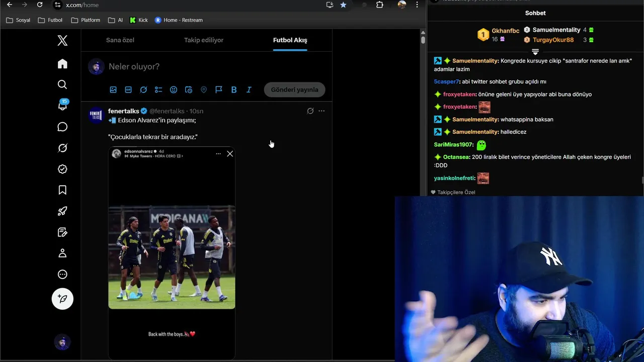The width and height of the screenshot is (644, 362).
Task: Reload the page with refresh icon
Action: click(40, 5)
